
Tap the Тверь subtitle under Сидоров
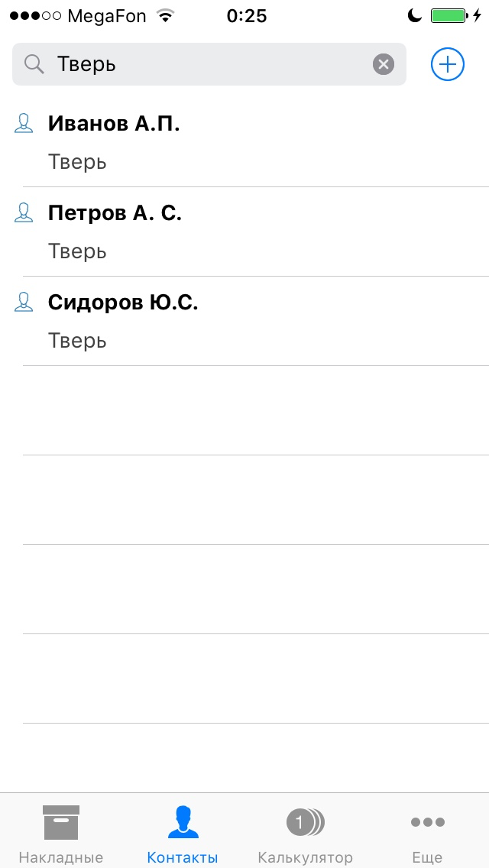click(77, 341)
